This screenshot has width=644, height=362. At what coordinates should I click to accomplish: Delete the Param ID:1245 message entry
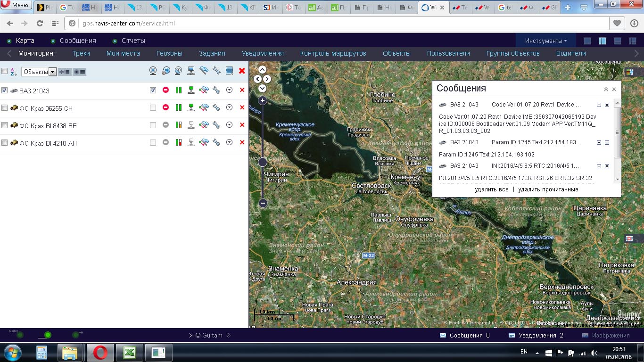[x=607, y=142]
